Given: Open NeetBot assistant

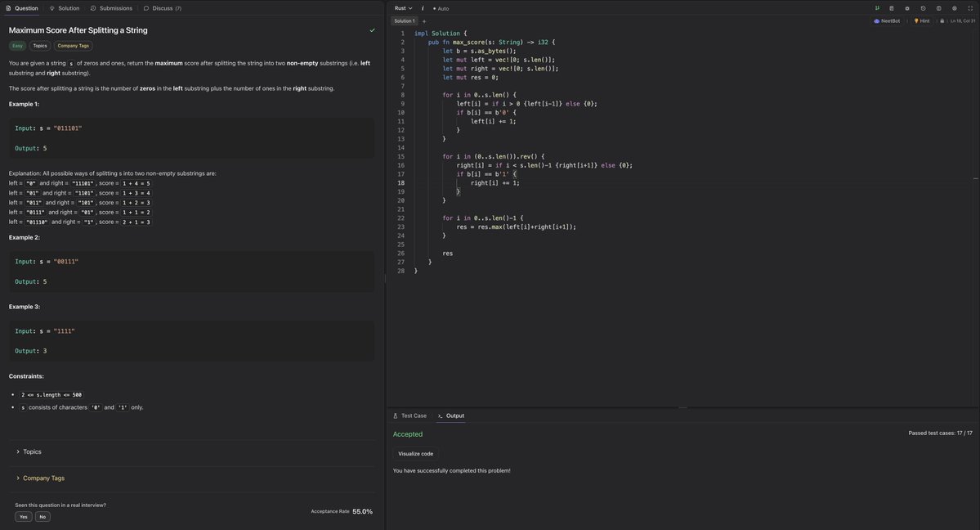Looking at the screenshot, I should coord(887,20).
